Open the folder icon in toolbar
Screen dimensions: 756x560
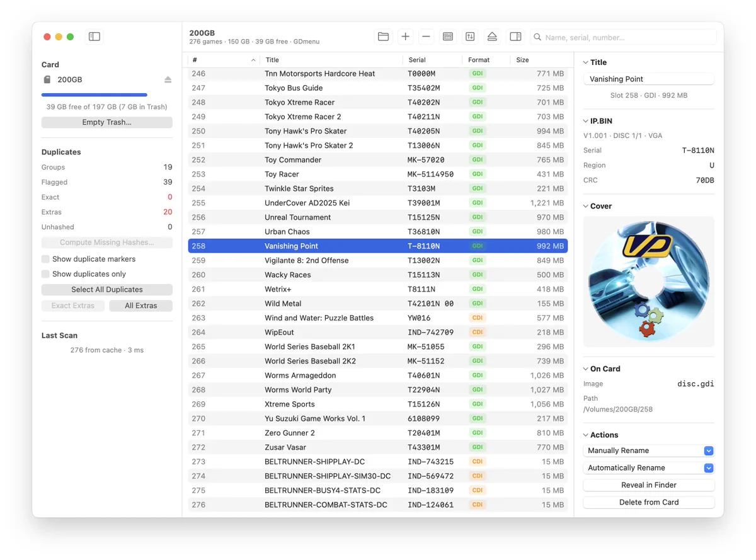click(x=383, y=37)
